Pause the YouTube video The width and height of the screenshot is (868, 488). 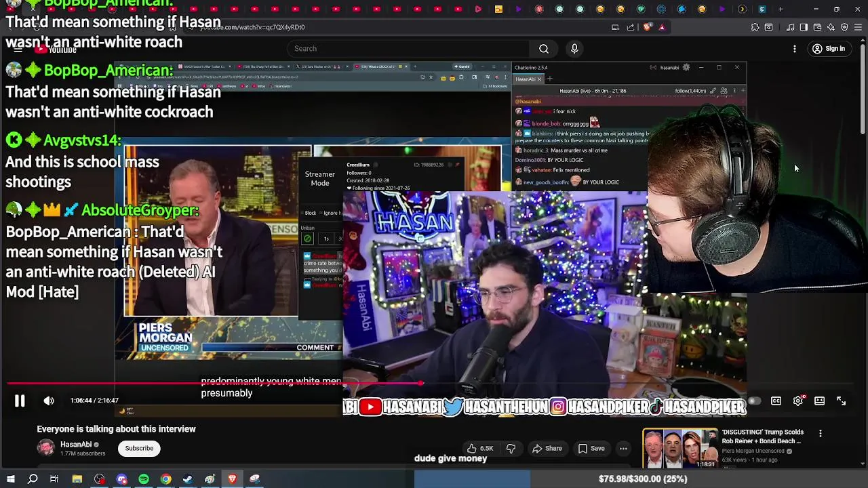click(20, 401)
